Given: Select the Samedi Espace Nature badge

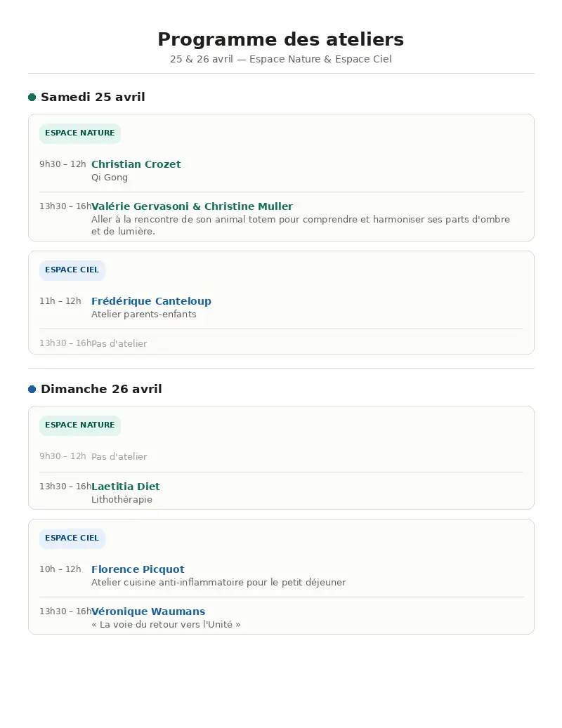Looking at the screenshot, I should [x=80, y=133].
